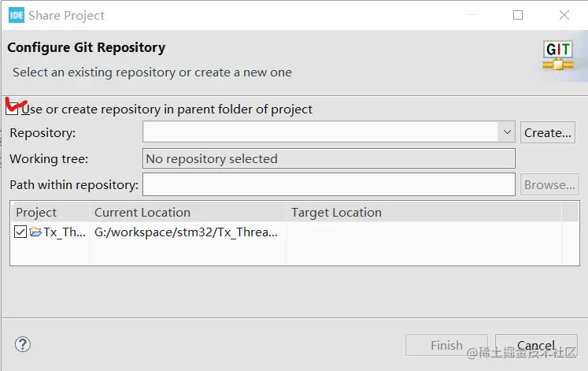Screen dimensions: 588x371
Task: Click the Browse... button
Action: [549, 184]
